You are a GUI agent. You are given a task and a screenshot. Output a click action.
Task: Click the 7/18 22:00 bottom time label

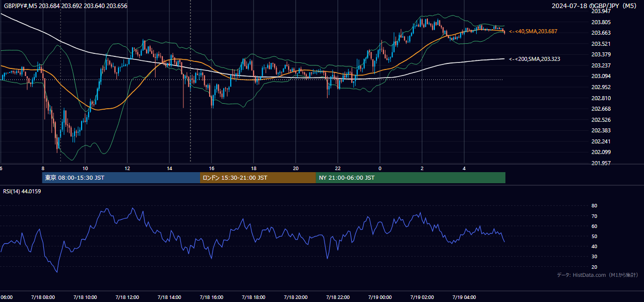point(338,297)
